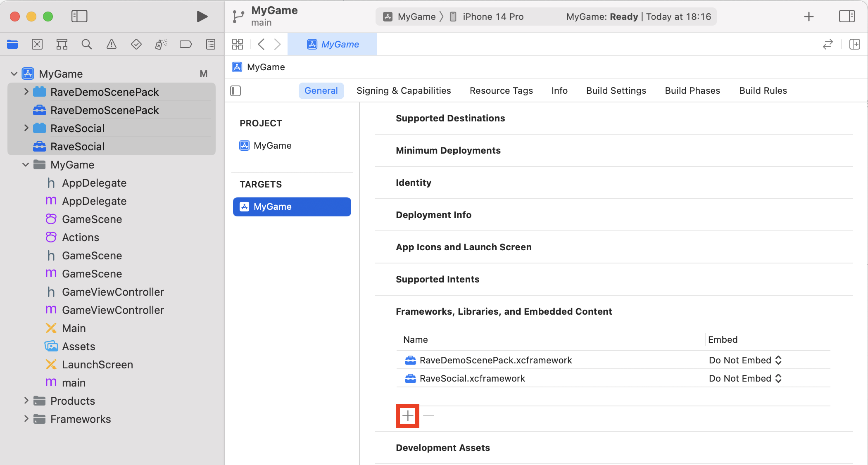Viewport: 868px width, 465px height.
Task: Collapse the MyGame group folder
Action: (26, 164)
